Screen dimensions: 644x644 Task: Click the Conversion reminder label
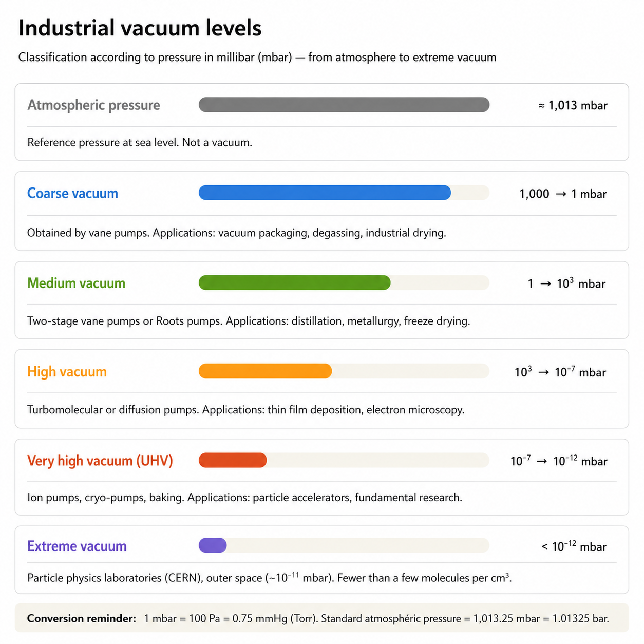tap(82, 618)
